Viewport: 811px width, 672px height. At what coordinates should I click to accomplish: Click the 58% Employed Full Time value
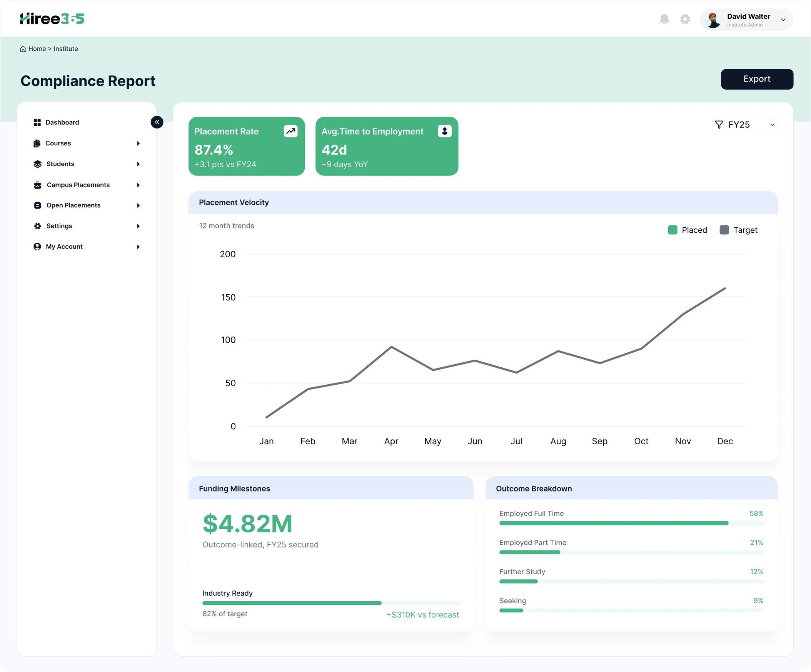(756, 514)
